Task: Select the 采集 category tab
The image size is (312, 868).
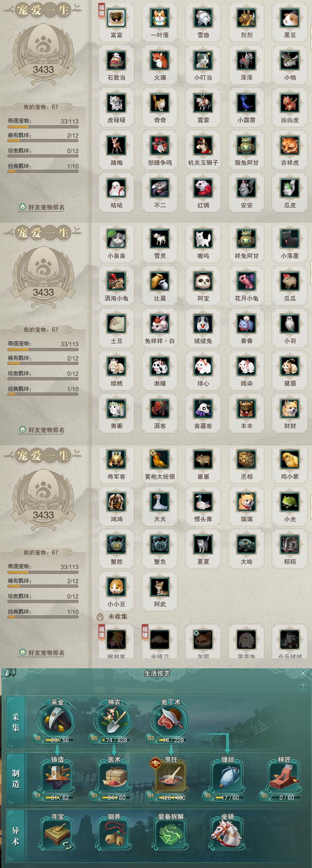Action: click(x=16, y=723)
